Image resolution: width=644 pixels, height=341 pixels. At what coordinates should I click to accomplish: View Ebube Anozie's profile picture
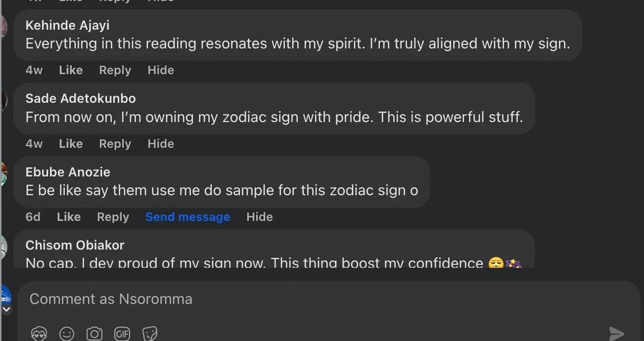tap(2, 173)
